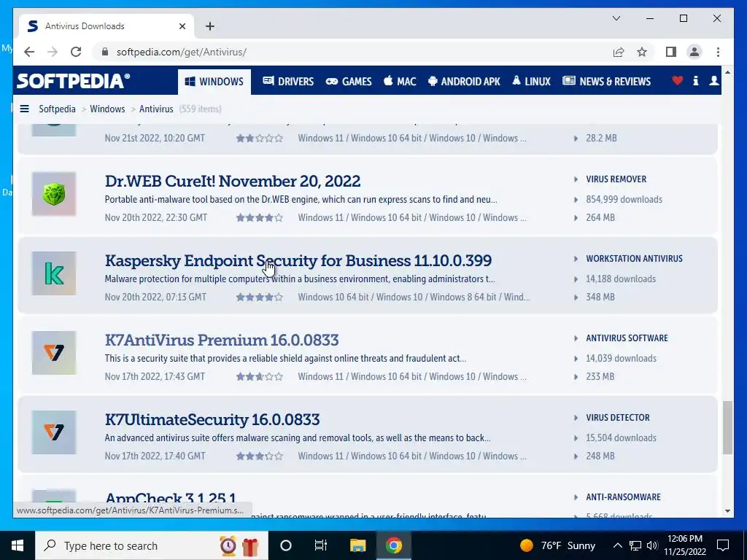Click the Kaspersky green k thumbnail
This screenshot has width=747, height=560.
pyautogui.click(x=54, y=273)
